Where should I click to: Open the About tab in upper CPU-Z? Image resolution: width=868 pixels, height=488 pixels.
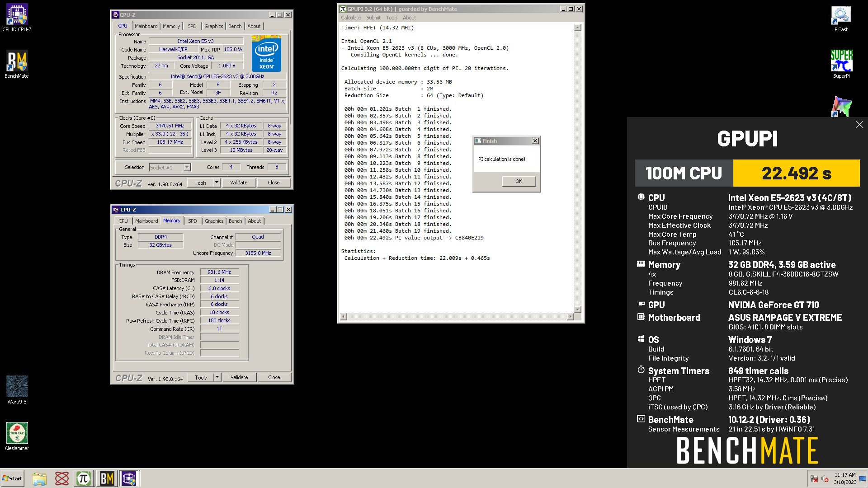tap(254, 26)
